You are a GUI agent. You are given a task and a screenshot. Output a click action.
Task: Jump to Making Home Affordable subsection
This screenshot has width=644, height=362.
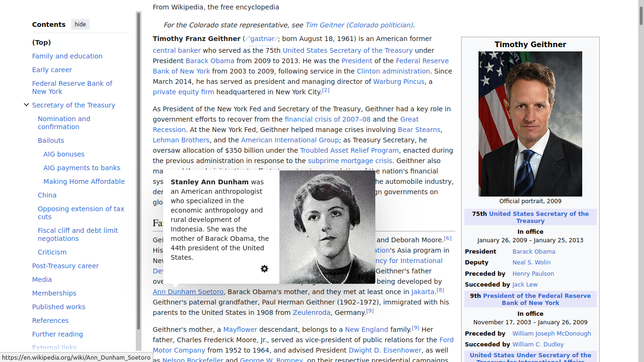click(84, 181)
